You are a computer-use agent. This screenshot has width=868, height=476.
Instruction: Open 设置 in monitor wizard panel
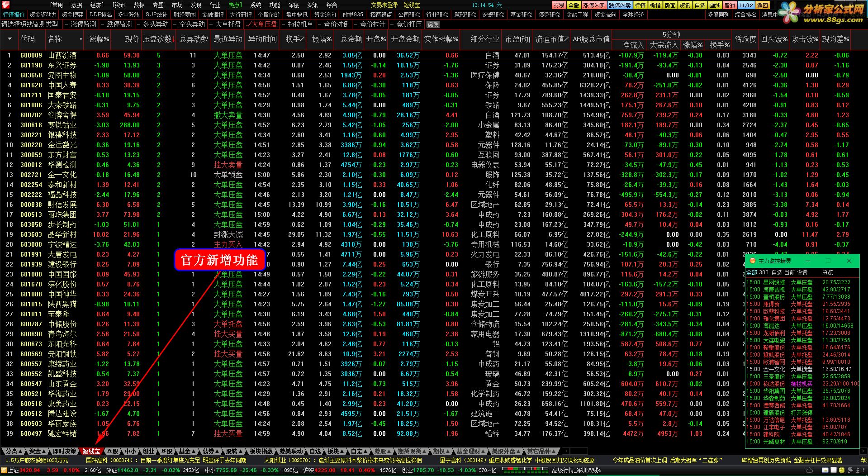802,273
